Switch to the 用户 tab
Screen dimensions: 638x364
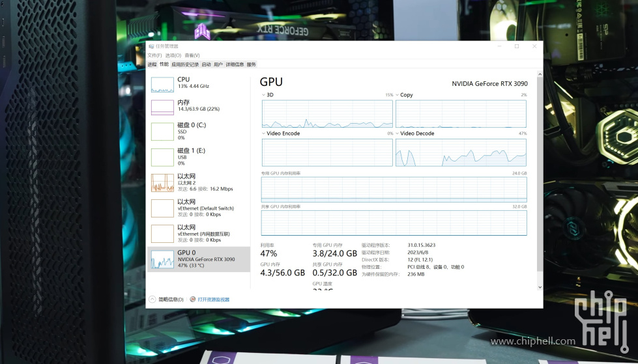click(x=218, y=64)
